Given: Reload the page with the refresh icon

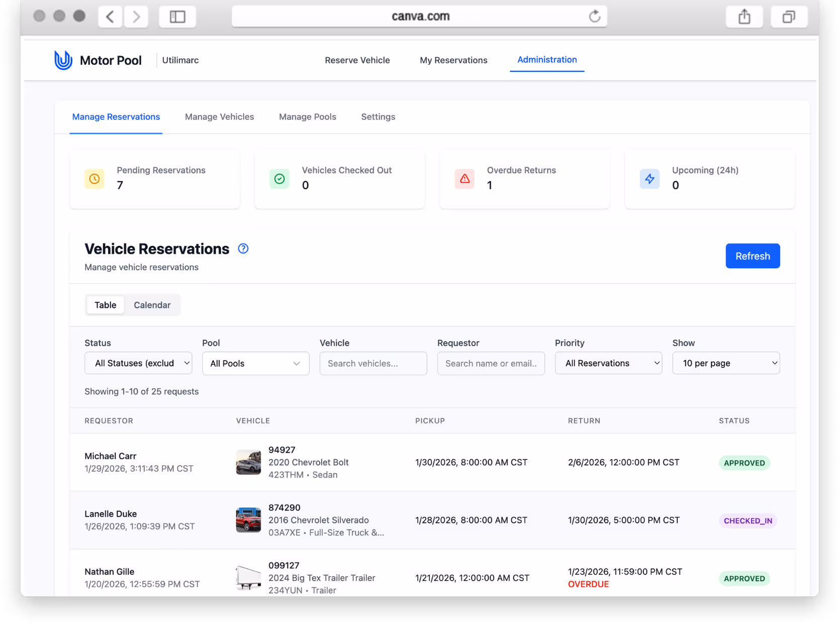Looking at the screenshot, I should point(595,16).
